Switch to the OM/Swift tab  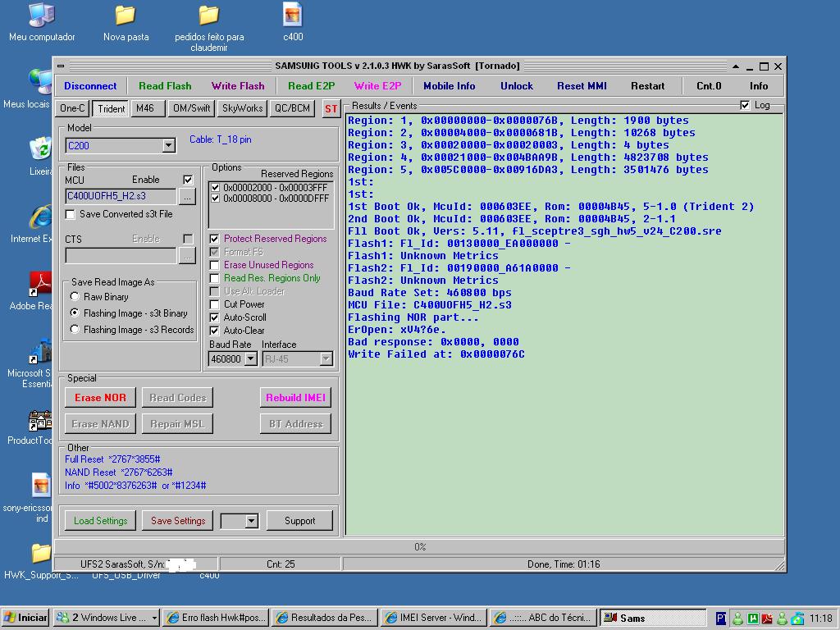coord(191,108)
